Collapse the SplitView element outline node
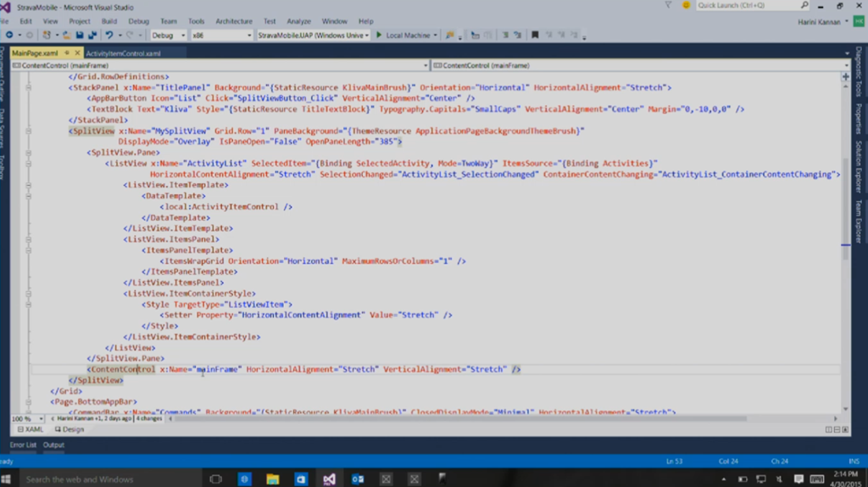 tap(29, 132)
